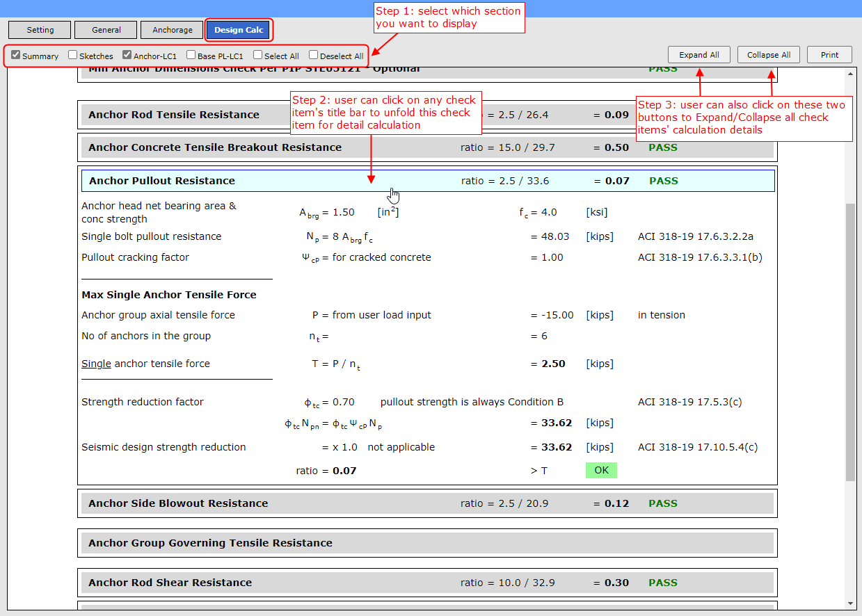Toggle the Anchor-LC1 checkbox
Image resolution: width=862 pixels, height=616 pixels.
(127, 55)
